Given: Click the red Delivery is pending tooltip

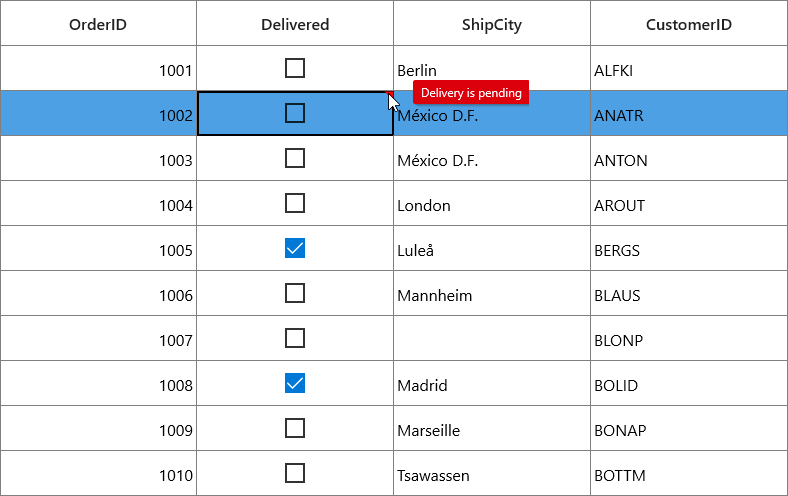Looking at the screenshot, I should pos(471,92).
